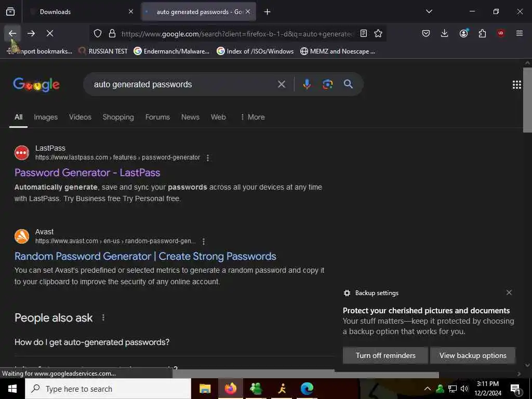This screenshot has width=532, height=399.
Task: Open the Firefox View icon
Action: (10, 12)
